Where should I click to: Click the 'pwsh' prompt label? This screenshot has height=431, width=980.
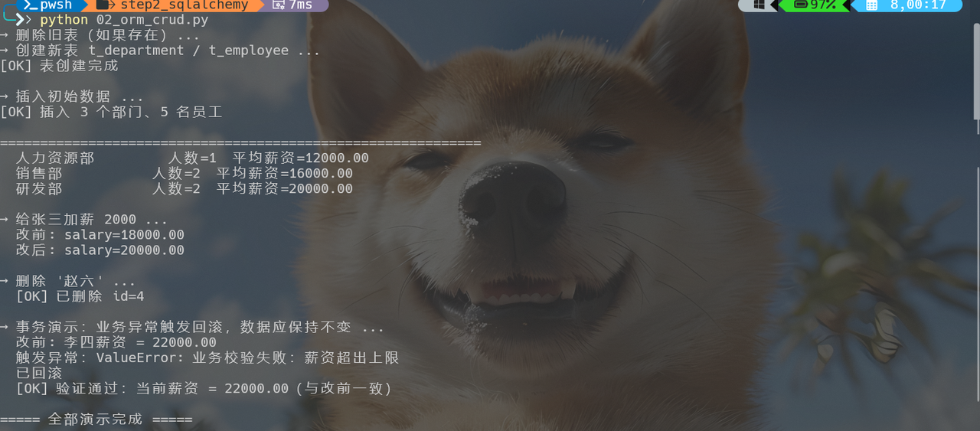56,5
